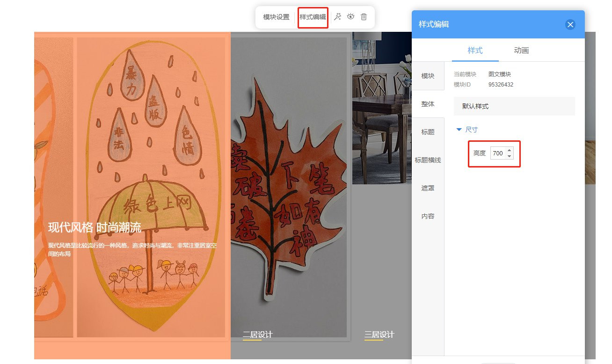Click the 现代风格 时尚潮流 heading

point(95,228)
